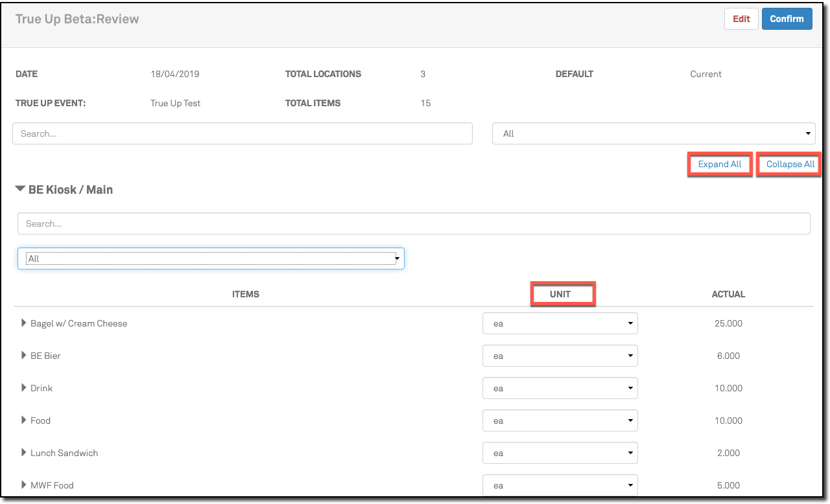Viewport: 830px width, 504px height.
Task: Open unit dropdown for Bagel w/ Cream Cheese
Action: pyautogui.click(x=560, y=323)
